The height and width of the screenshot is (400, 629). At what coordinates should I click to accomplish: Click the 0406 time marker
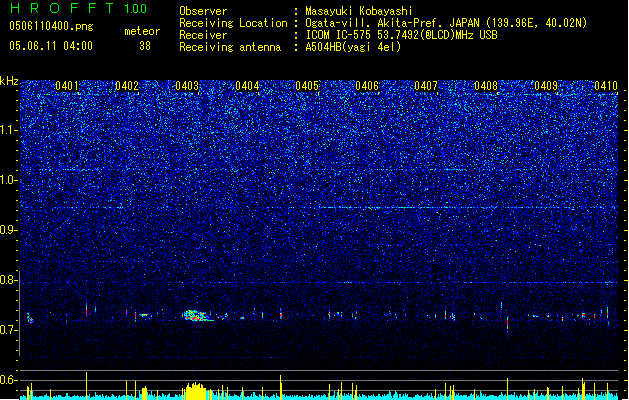(x=367, y=86)
